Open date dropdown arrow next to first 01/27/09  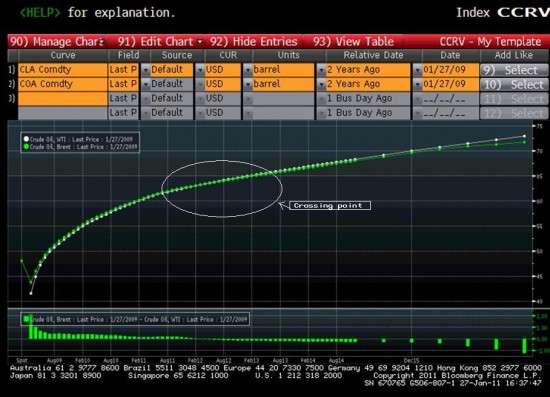(417, 70)
